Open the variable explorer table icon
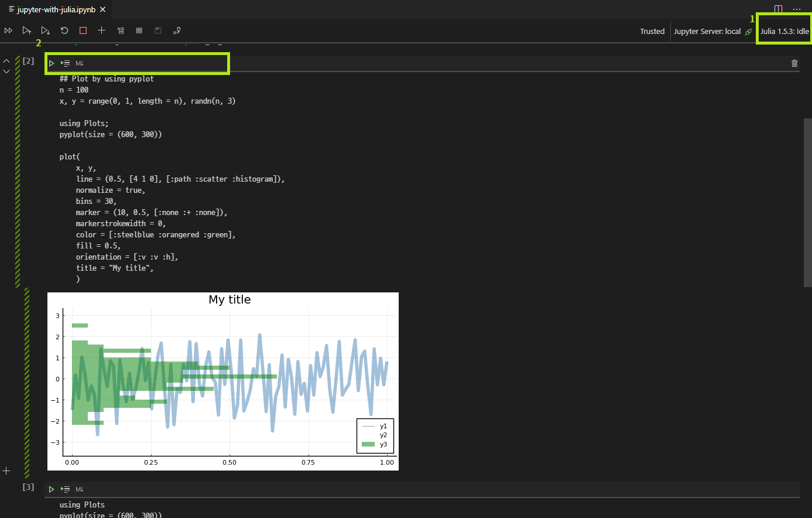This screenshot has width=812, height=518. coord(139,30)
